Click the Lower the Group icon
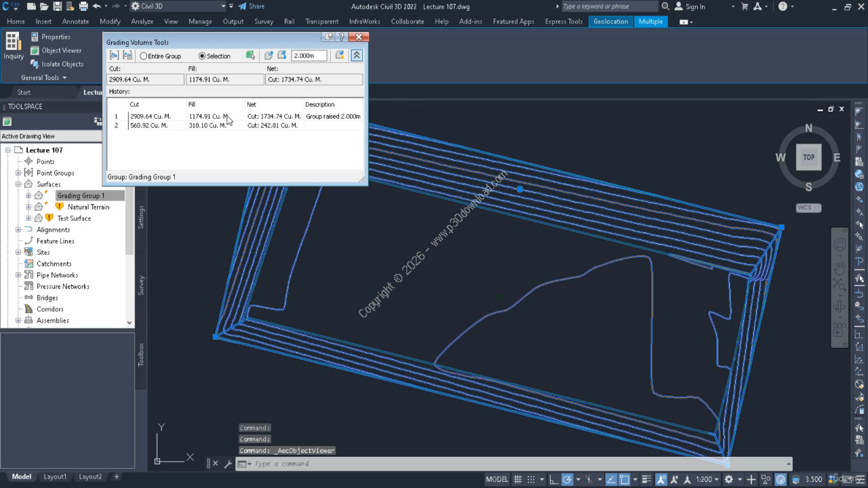The width and height of the screenshot is (868, 488). tap(282, 56)
